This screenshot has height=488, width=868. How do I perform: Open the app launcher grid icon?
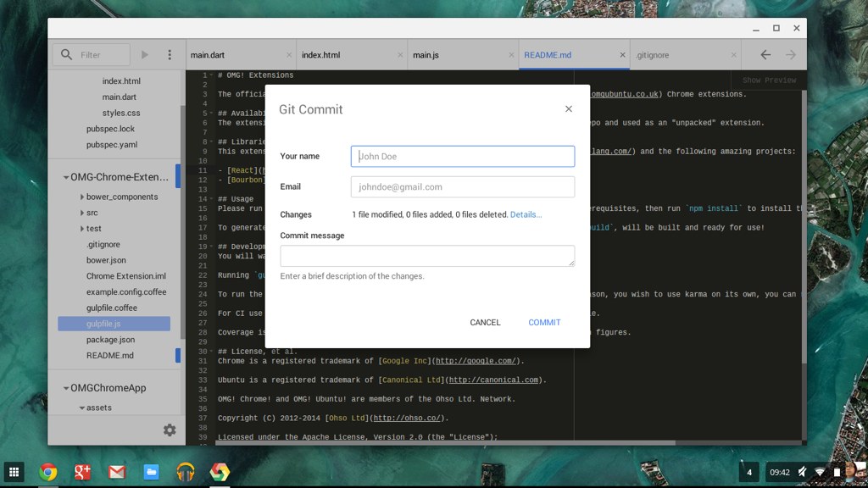(14, 472)
